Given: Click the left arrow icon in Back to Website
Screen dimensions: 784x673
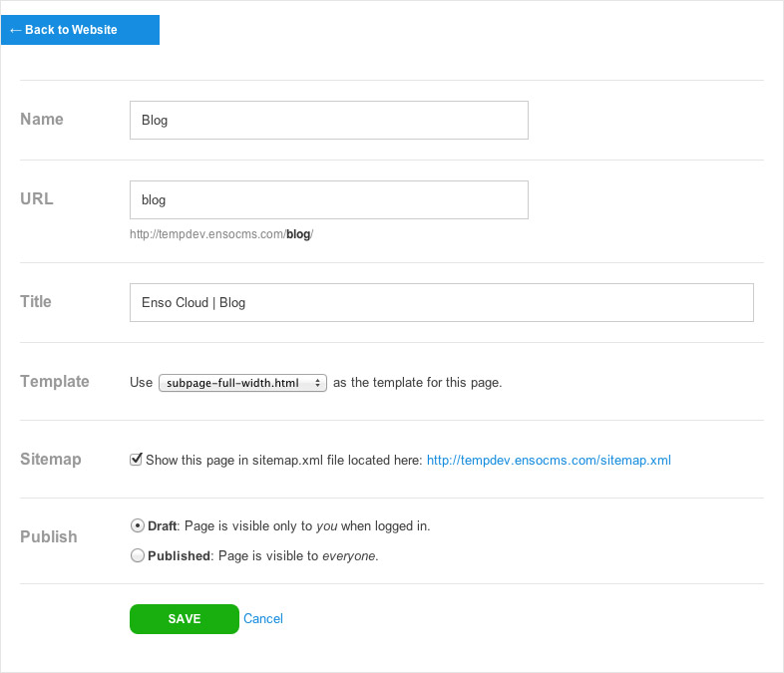Looking at the screenshot, I should 16,31.
